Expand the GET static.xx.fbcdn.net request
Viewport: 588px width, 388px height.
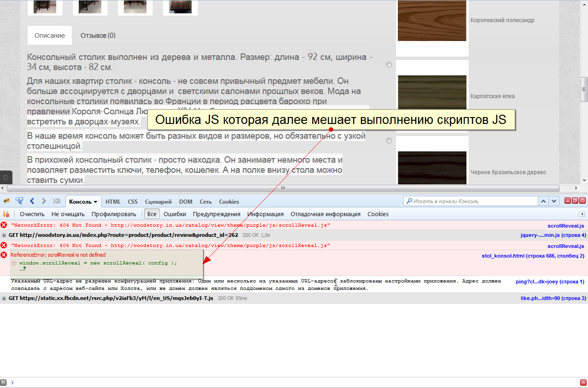coord(4,299)
